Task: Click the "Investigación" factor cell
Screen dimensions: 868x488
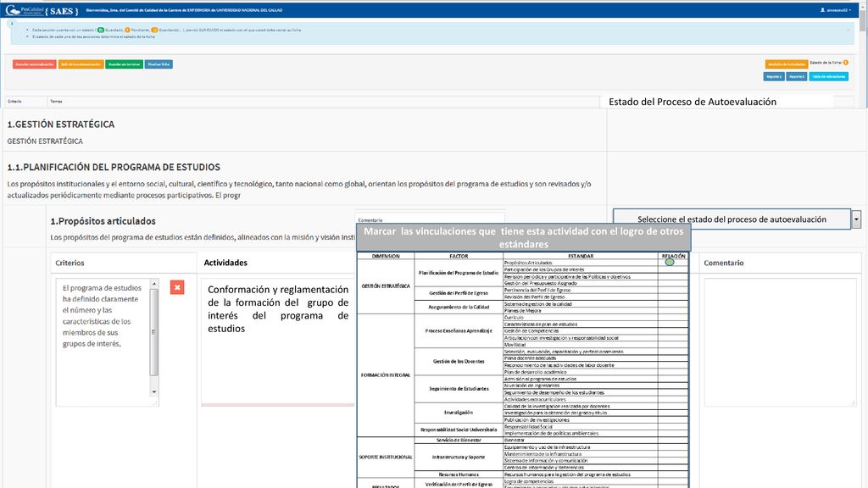Action: pyautogui.click(x=459, y=413)
